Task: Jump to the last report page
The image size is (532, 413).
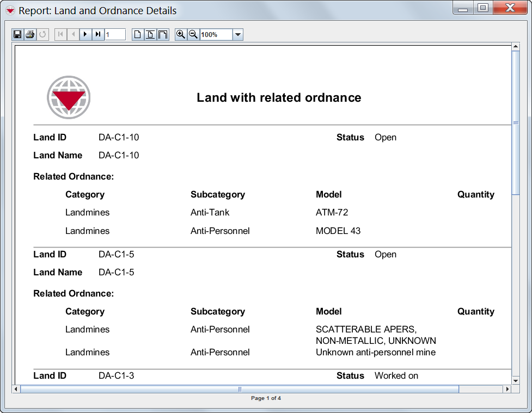Action: point(98,35)
